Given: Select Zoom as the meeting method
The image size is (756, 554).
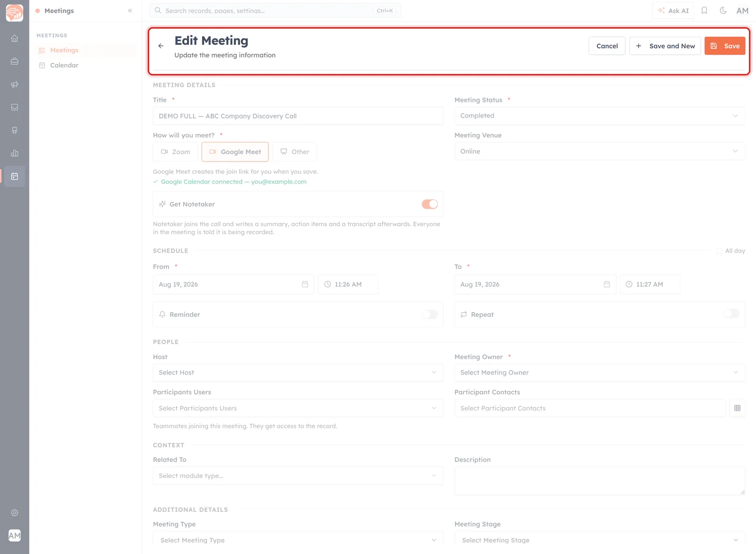Looking at the screenshot, I should click(175, 152).
